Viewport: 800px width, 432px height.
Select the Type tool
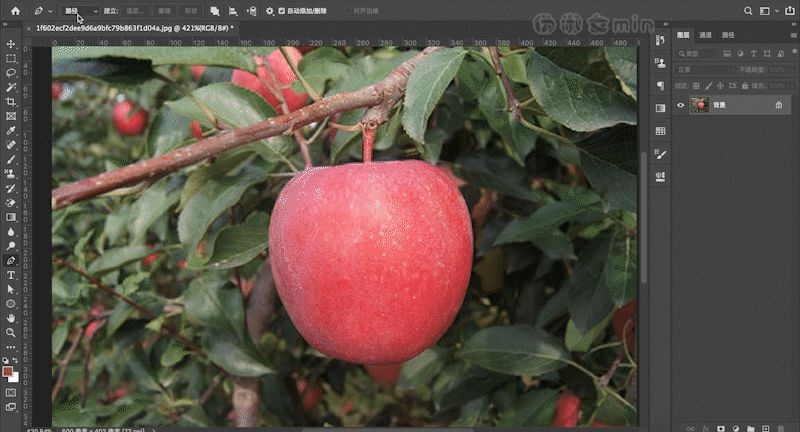pyautogui.click(x=11, y=275)
